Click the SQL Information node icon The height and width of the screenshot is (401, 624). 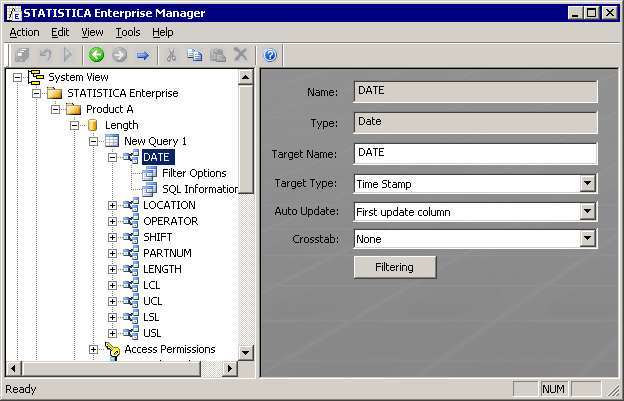[x=149, y=189]
